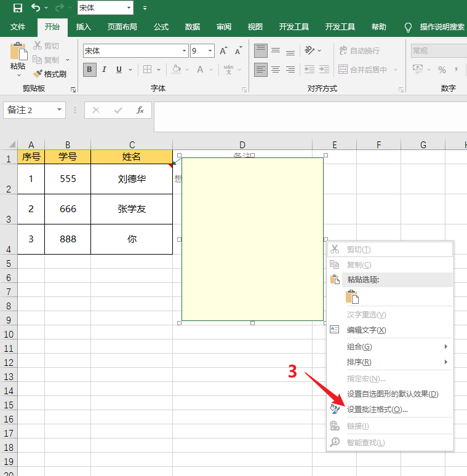Click the fx insert function icon
467x476 pixels.
point(140,110)
